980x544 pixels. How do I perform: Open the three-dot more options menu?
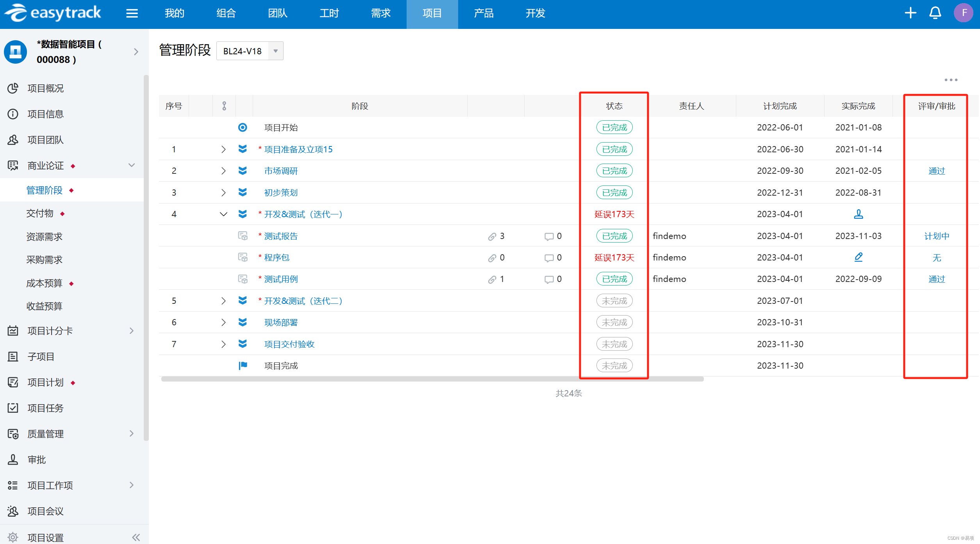pos(951,80)
